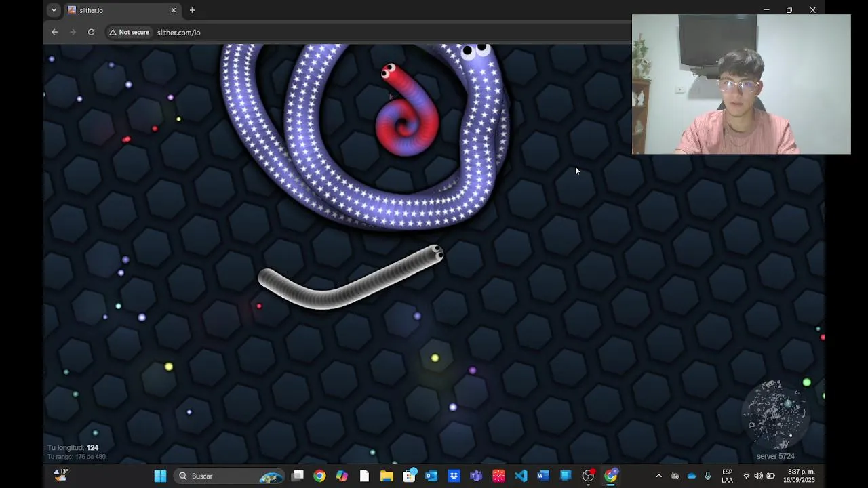Click the 'server 5724' label
This screenshot has height=488, width=868.
(x=775, y=456)
